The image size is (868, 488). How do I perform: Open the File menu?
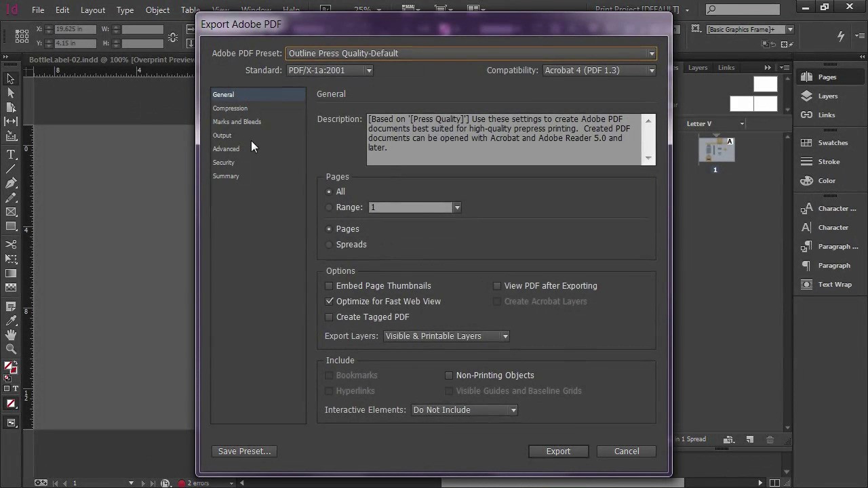[x=38, y=10]
